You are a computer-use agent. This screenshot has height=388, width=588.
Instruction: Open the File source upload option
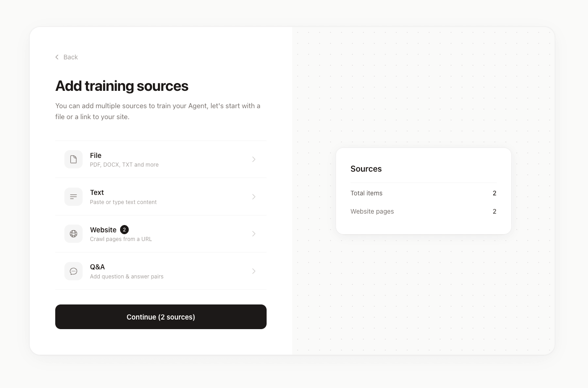coord(161,159)
